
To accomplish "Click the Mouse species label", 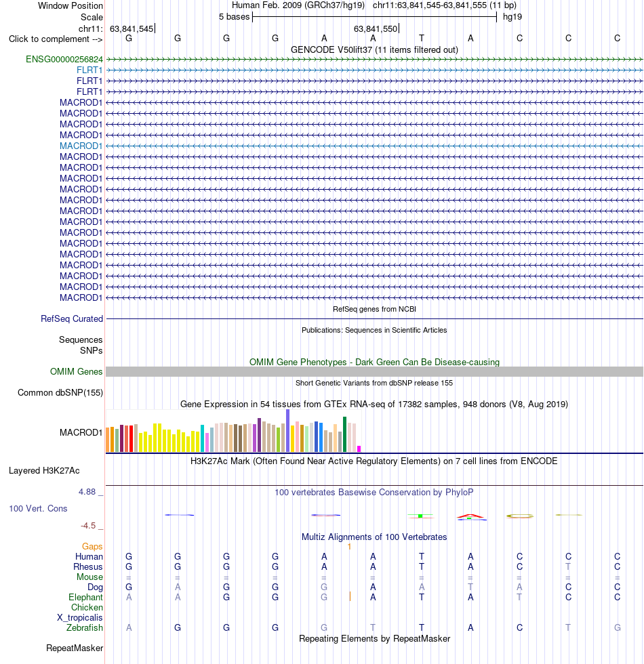I will (x=89, y=577).
